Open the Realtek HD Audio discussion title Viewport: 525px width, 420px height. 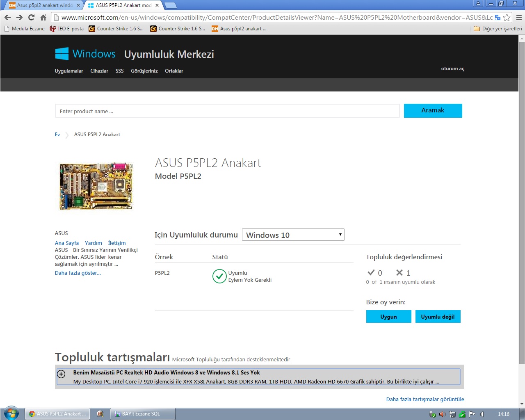[167, 372]
